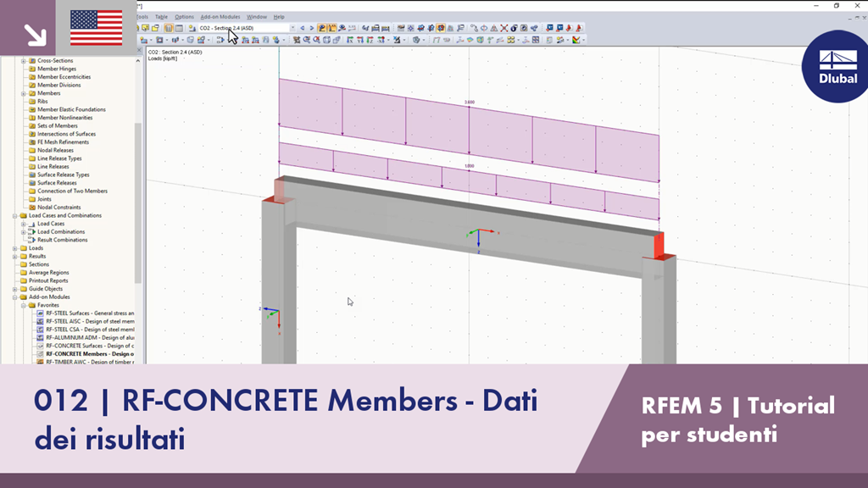Expand the Loads tree node
This screenshot has width=868, height=488.
click(x=15, y=248)
